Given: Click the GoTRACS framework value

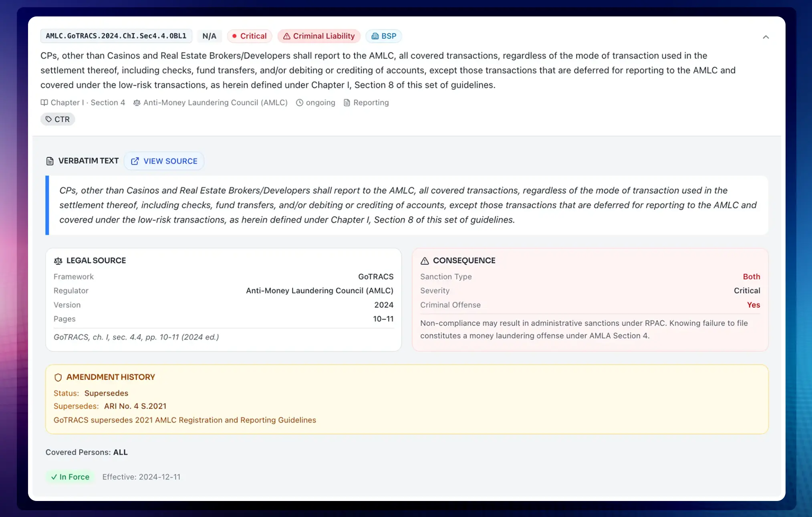Looking at the screenshot, I should tap(376, 276).
